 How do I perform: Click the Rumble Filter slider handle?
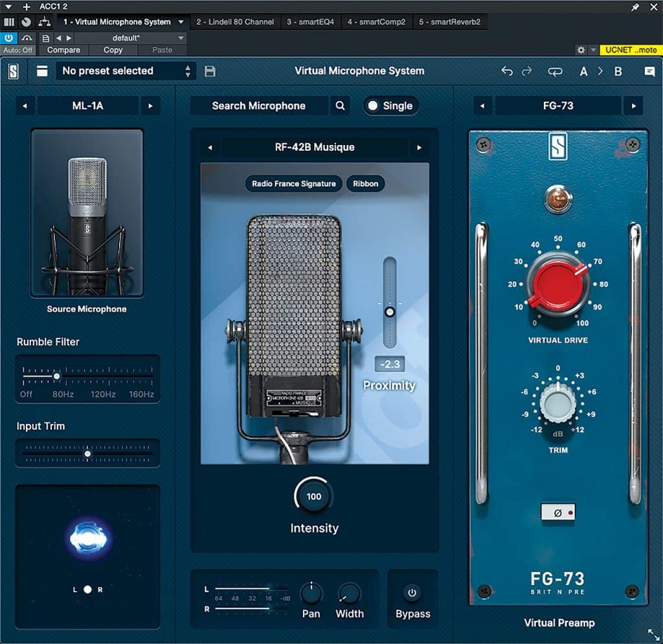pyautogui.click(x=57, y=376)
